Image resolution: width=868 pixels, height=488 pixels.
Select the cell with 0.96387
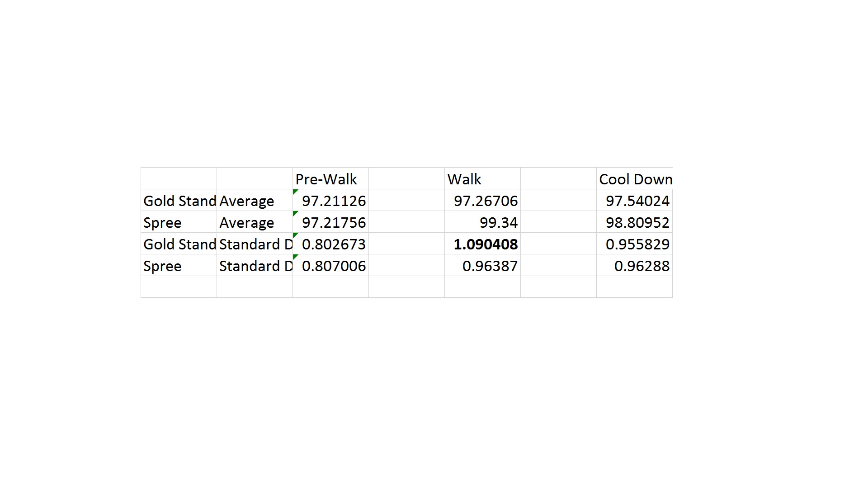click(x=482, y=266)
